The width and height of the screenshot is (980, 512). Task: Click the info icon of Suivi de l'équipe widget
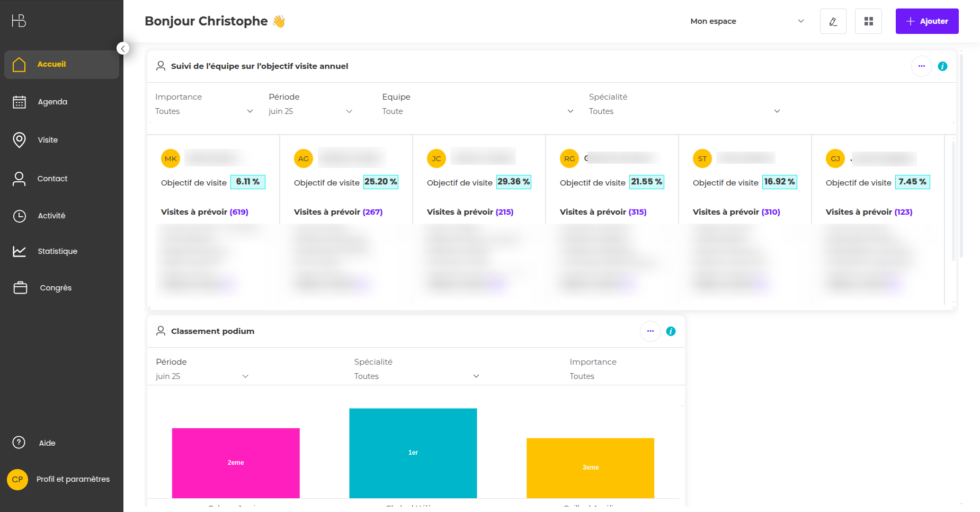pos(942,66)
